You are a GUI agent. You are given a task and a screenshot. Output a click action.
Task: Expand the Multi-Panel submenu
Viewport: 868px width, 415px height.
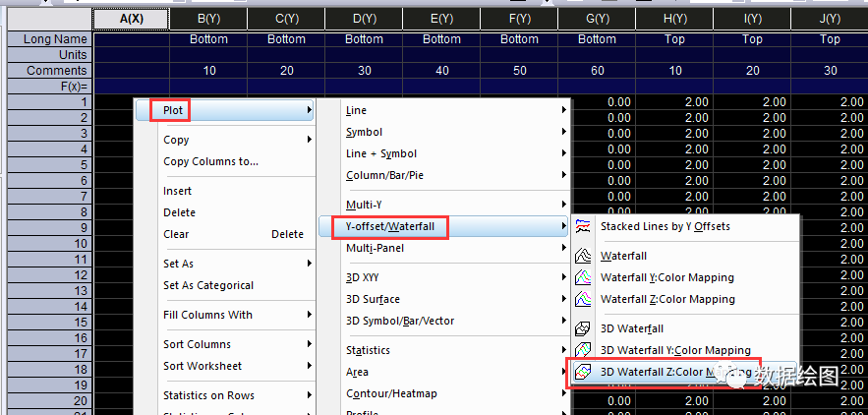(x=444, y=248)
